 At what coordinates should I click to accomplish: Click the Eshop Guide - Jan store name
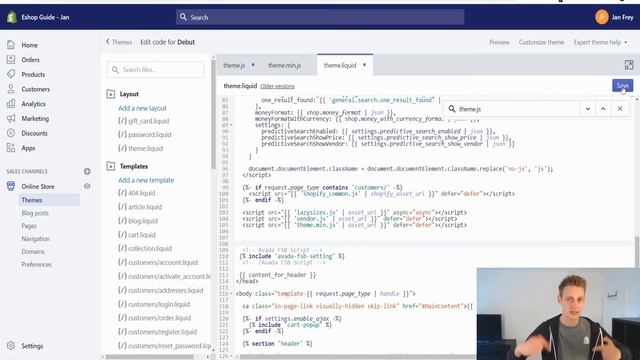[45, 17]
